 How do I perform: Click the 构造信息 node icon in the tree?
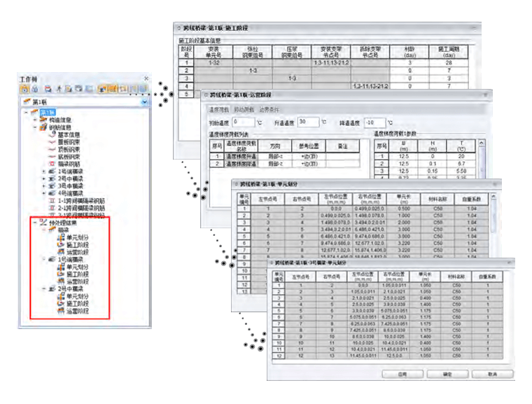coord(43,120)
